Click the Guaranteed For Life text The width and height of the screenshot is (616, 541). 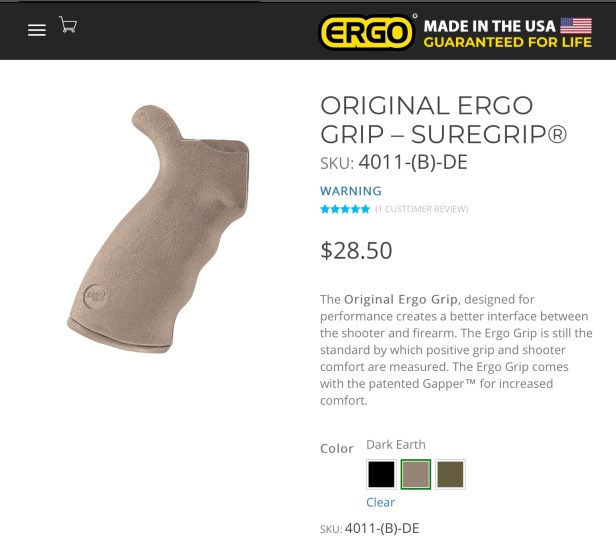(508, 42)
